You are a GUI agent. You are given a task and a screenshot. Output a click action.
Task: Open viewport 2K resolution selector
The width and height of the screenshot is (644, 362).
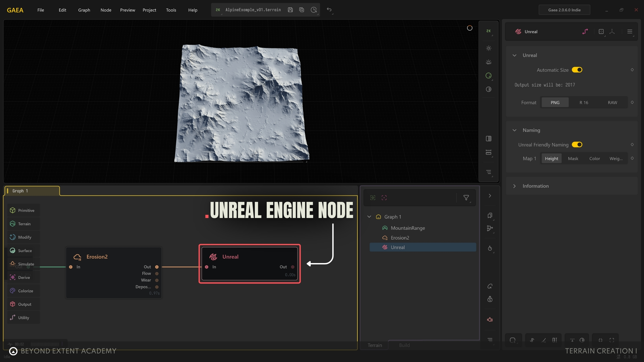[x=489, y=31]
